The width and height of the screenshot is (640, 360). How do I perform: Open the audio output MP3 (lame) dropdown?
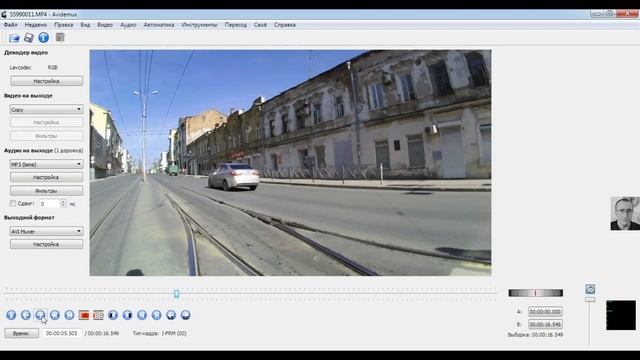point(47,164)
